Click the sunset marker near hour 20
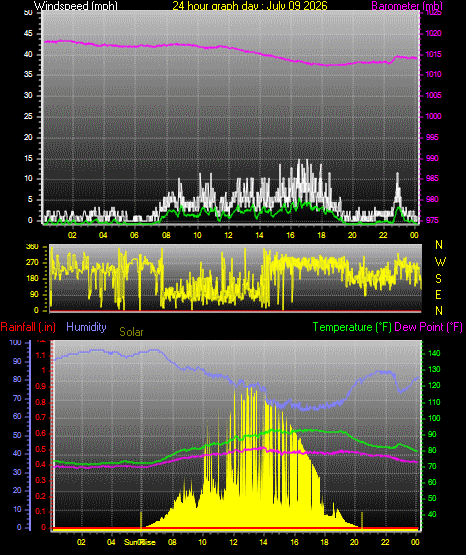 362,520
